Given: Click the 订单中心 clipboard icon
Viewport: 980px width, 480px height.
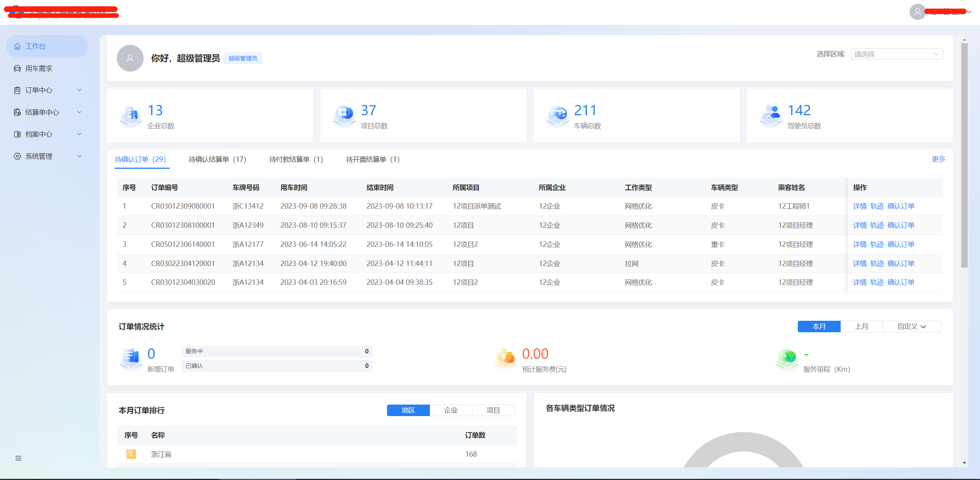Looking at the screenshot, I should click(x=17, y=90).
